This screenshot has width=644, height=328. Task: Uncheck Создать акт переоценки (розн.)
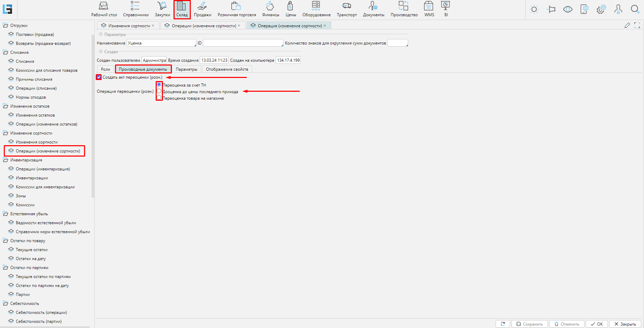point(99,77)
